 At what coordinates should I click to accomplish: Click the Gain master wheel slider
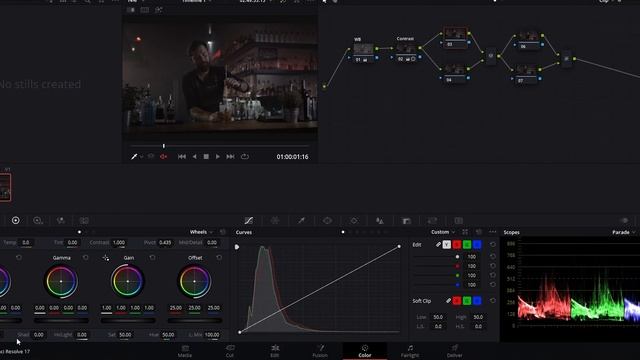[x=128, y=321]
